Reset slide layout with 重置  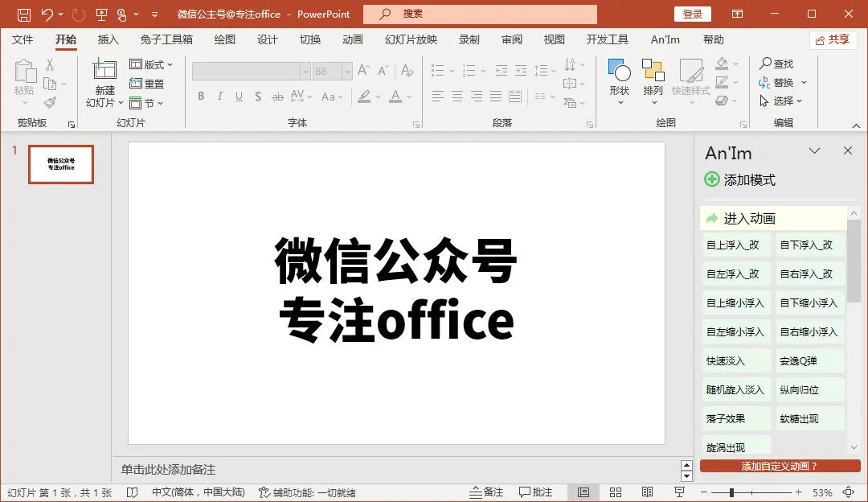click(147, 84)
